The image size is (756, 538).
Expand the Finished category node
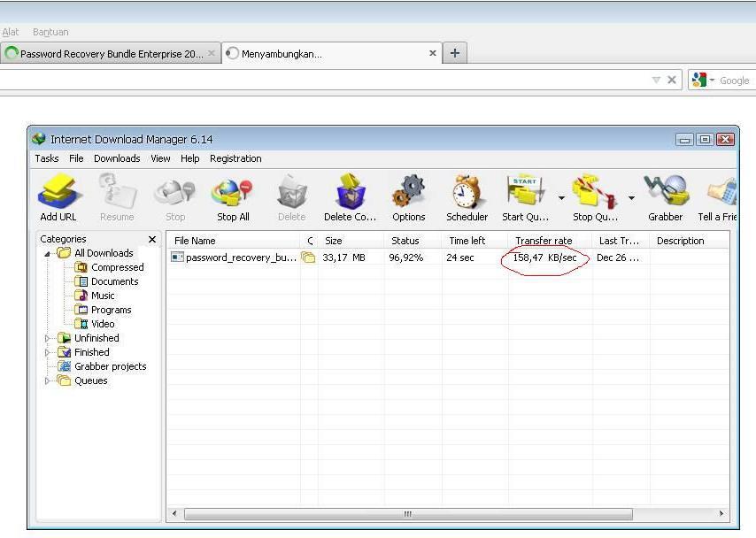(47, 352)
